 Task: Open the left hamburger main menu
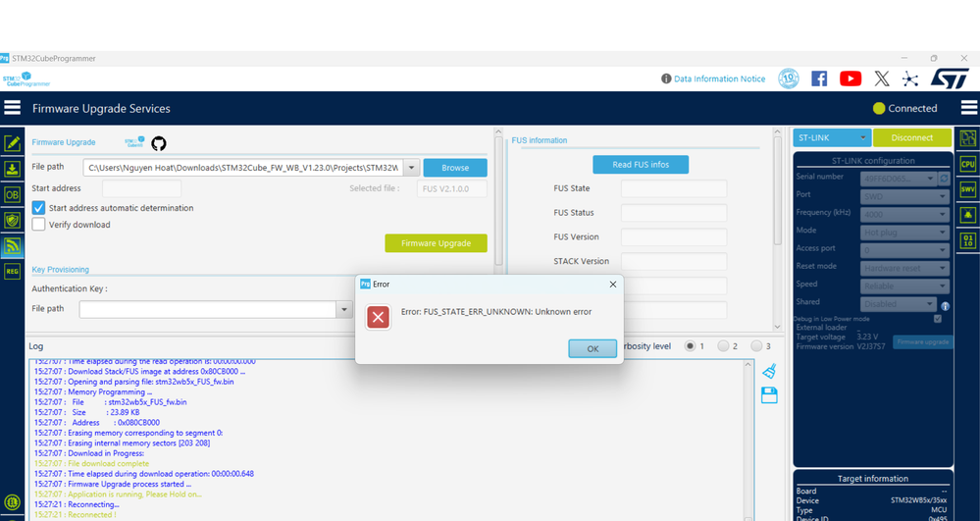[13, 108]
